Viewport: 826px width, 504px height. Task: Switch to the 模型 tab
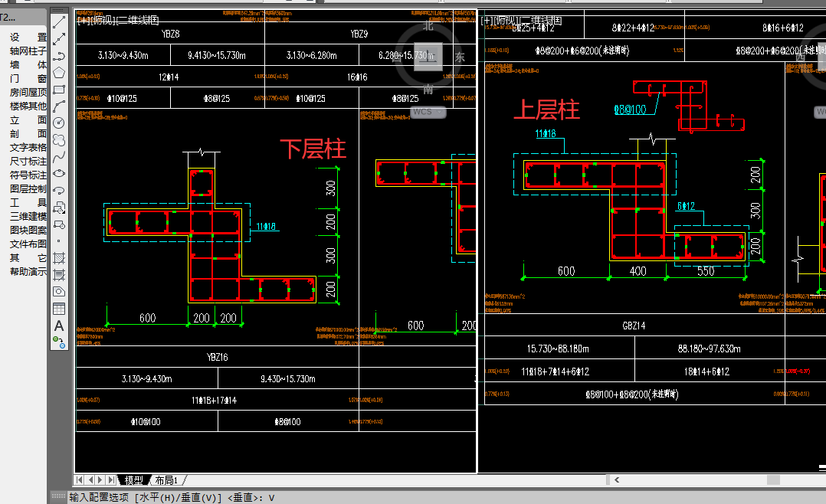pos(134,479)
